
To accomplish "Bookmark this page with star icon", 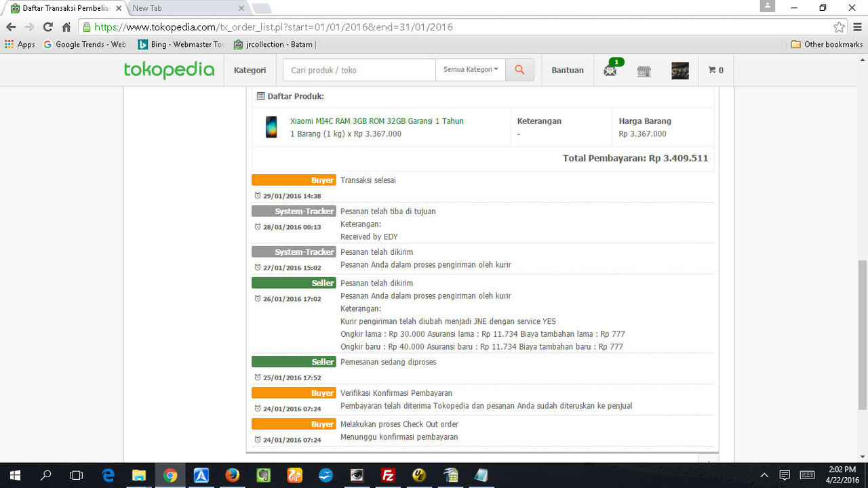I will [839, 27].
